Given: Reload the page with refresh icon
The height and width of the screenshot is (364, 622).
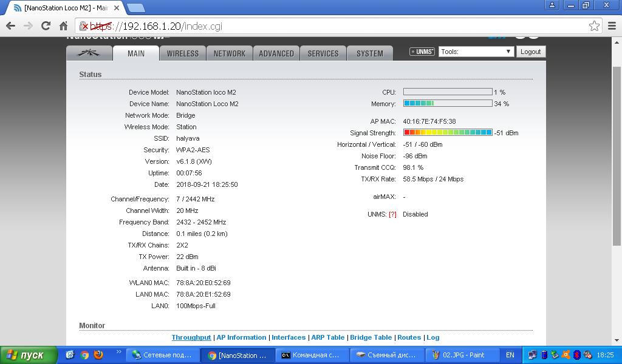Looking at the screenshot, I should (46, 26).
